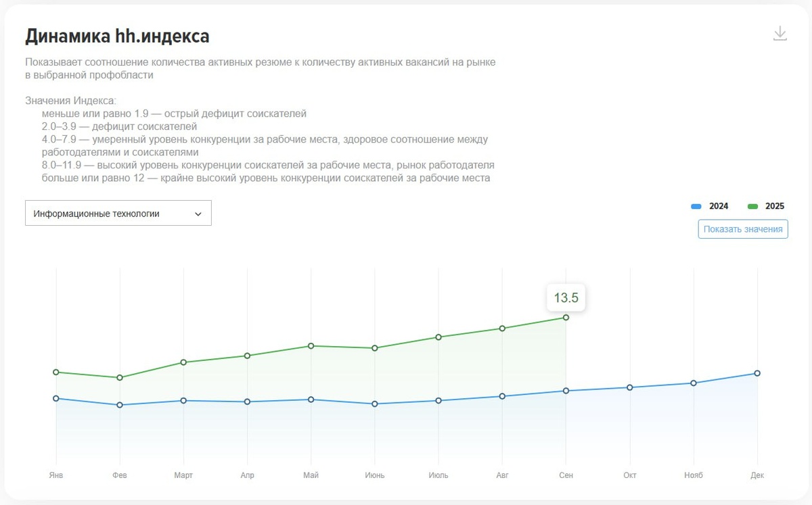
Task: Toggle the 2025 legend series
Action: click(x=765, y=206)
